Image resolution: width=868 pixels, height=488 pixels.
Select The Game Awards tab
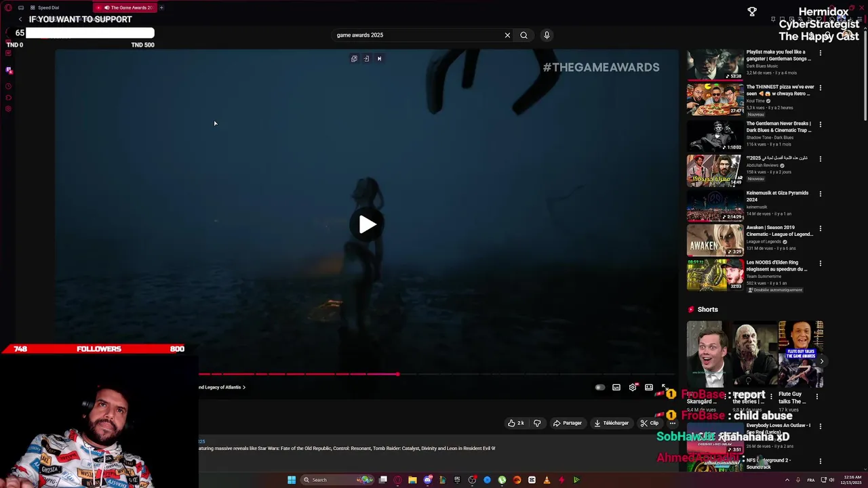(126, 7)
